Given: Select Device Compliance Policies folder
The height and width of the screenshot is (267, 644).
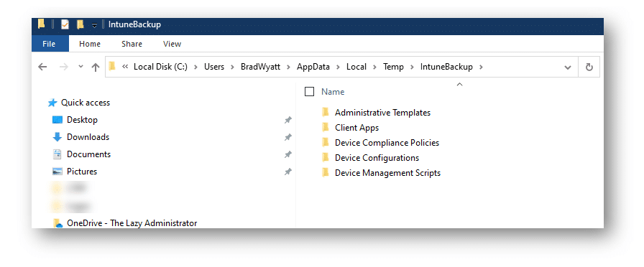Looking at the screenshot, I should click(x=387, y=143).
